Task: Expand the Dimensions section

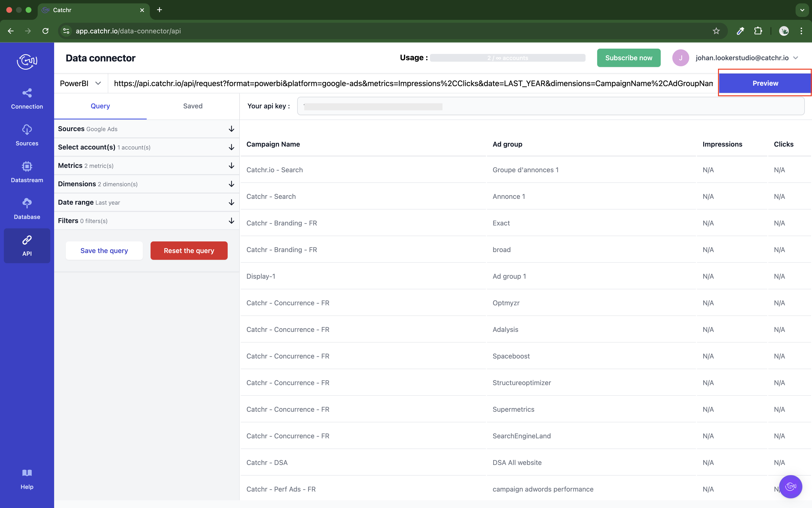Action: click(x=147, y=184)
